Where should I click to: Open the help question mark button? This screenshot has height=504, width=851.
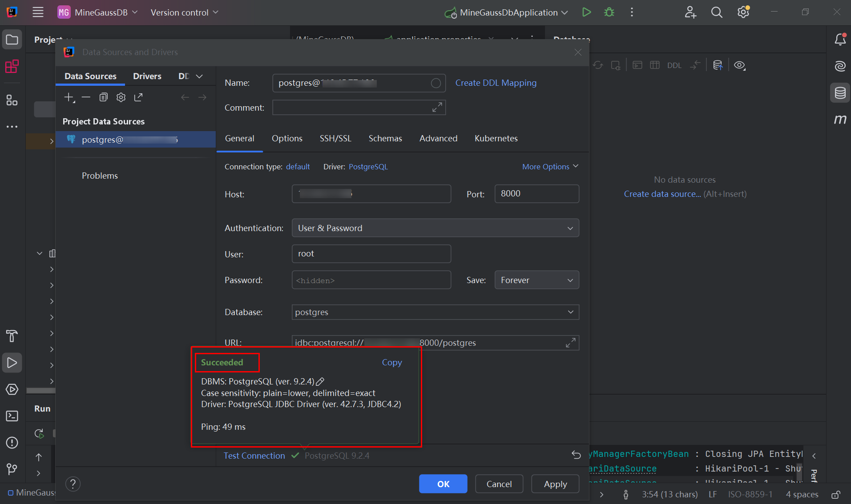pos(73,484)
